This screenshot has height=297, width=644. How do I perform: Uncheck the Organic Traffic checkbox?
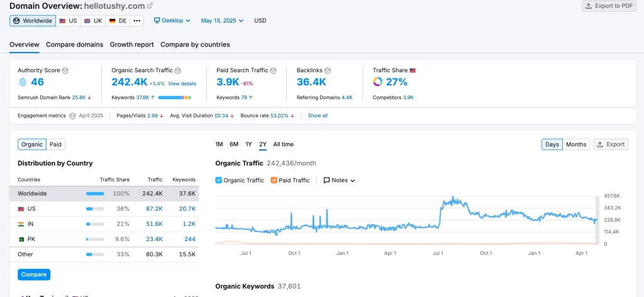218,180
